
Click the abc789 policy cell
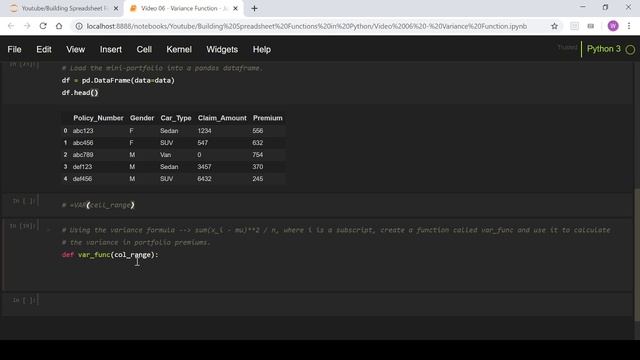[83, 155]
